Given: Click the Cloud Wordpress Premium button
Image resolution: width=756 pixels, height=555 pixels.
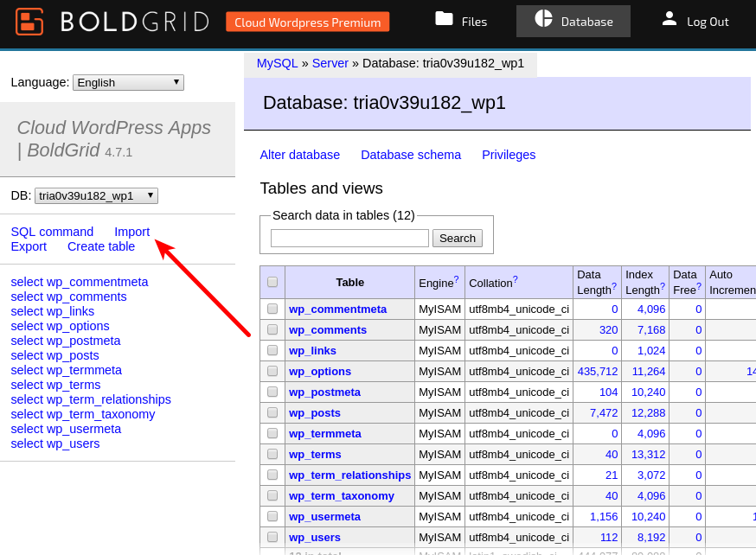Looking at the screenshot, I should click(308, 22).
